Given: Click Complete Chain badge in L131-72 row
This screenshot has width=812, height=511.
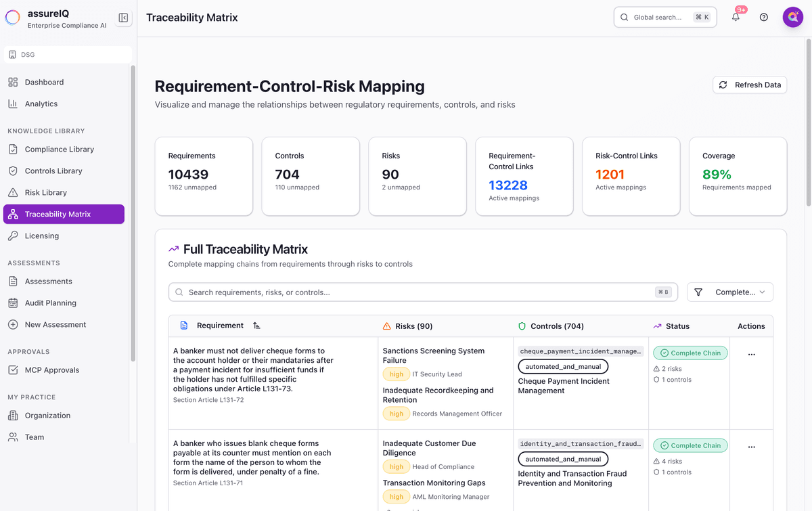Looking at the screenshot, I should (690, 353).
